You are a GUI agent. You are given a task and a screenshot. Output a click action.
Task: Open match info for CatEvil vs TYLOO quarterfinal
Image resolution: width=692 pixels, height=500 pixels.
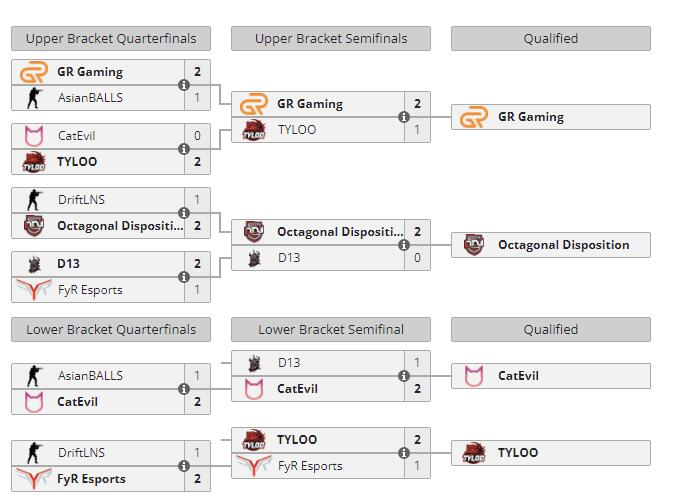pyautogui.click(x=184, y=149)
